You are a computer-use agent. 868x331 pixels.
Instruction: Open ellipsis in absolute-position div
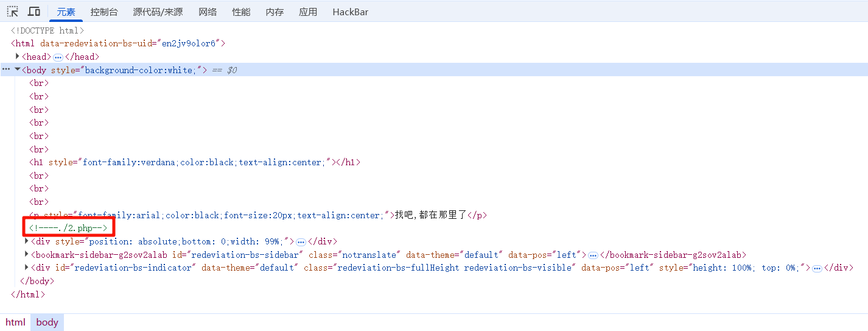click(x=301, y=242)
